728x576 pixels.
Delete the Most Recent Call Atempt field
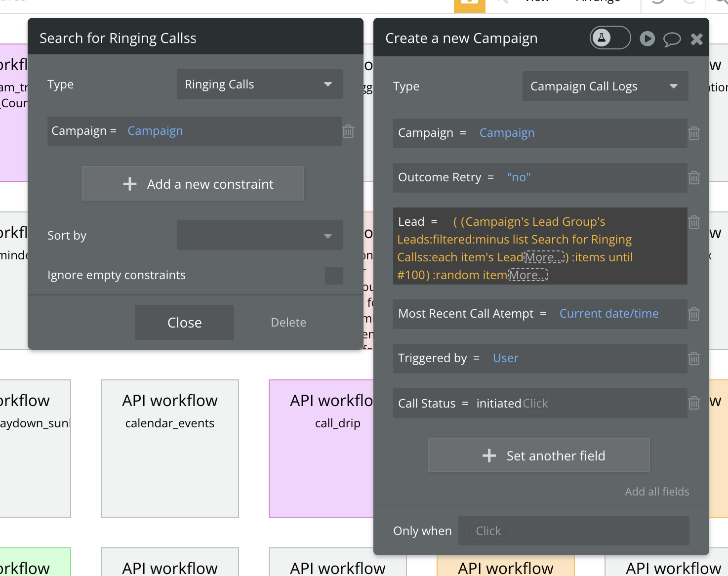tap(694, 314)
